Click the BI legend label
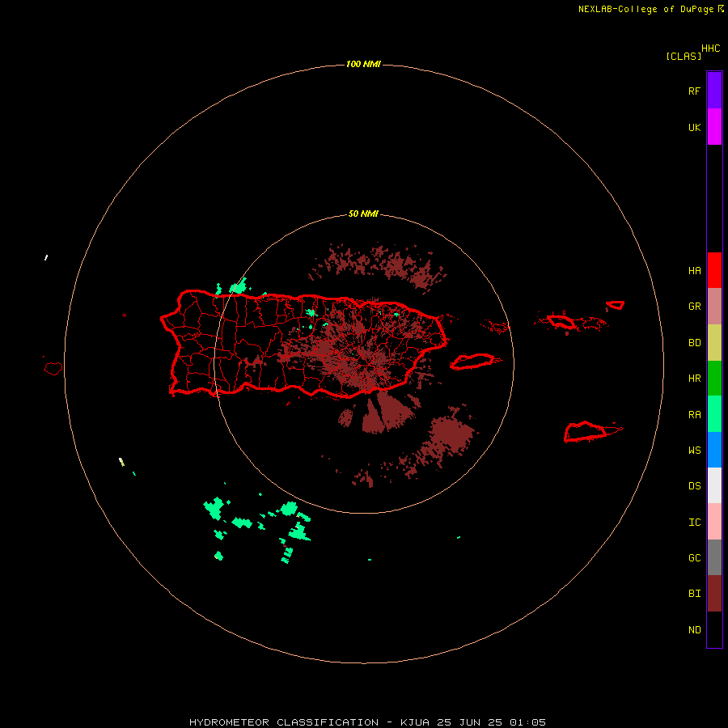Viewport: 728px width, 728px height. (694, 594)
